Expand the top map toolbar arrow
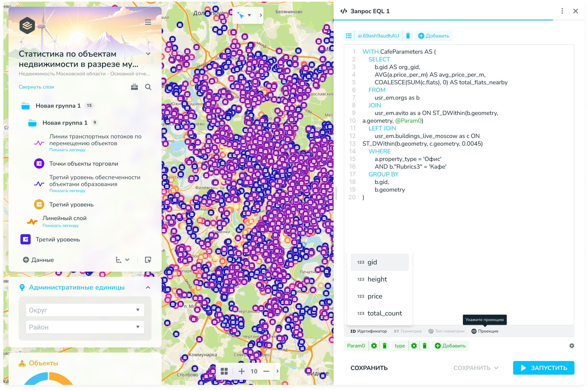Image resolution: width=588 pixels, height=390 pixels. (x=261, y=15)
